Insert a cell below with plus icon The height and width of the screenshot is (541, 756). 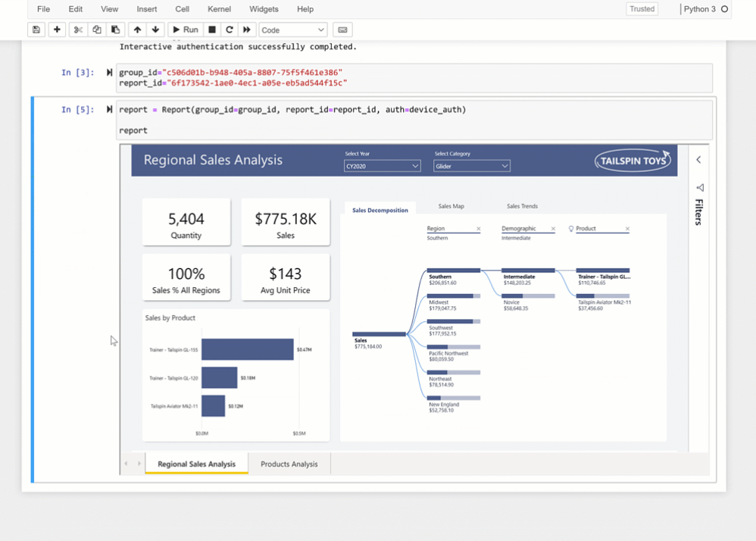click(57, 30)
